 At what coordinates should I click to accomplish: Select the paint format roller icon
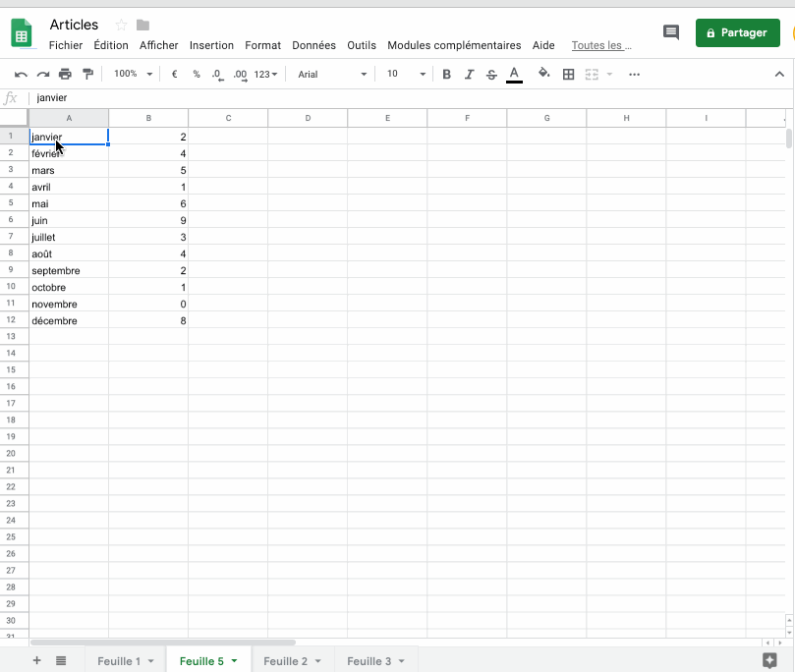pos(87,75)
